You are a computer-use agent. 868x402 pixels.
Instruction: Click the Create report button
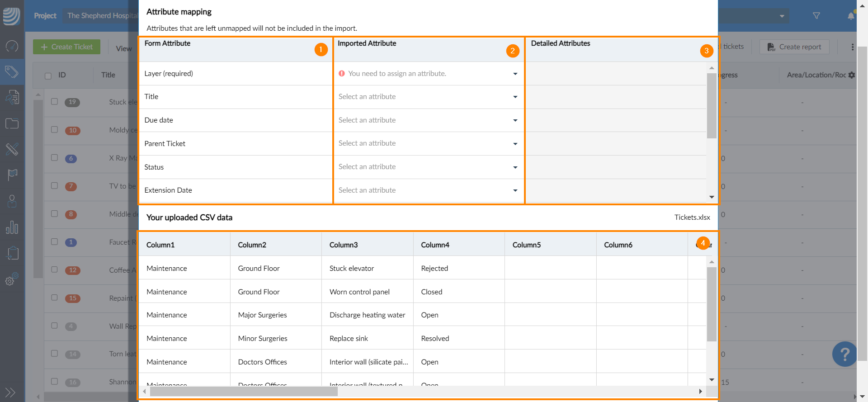coord(794,47)
